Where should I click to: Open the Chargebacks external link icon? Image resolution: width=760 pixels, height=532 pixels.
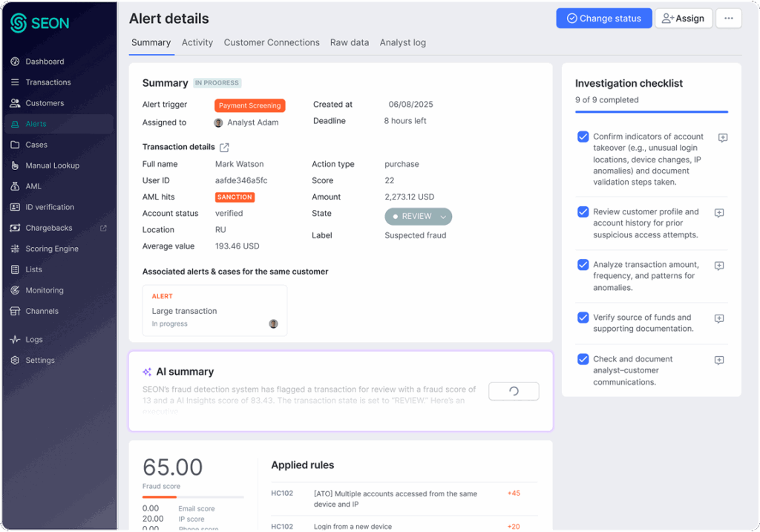tap(103, 228)
